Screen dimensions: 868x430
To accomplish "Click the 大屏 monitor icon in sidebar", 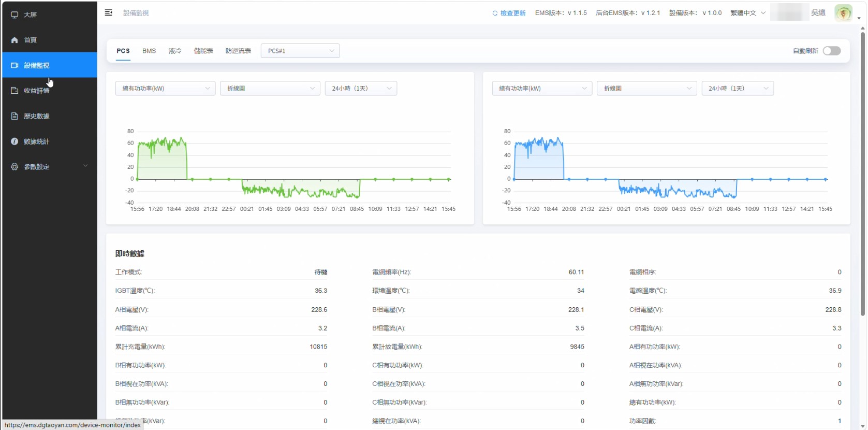I will 14,15.
